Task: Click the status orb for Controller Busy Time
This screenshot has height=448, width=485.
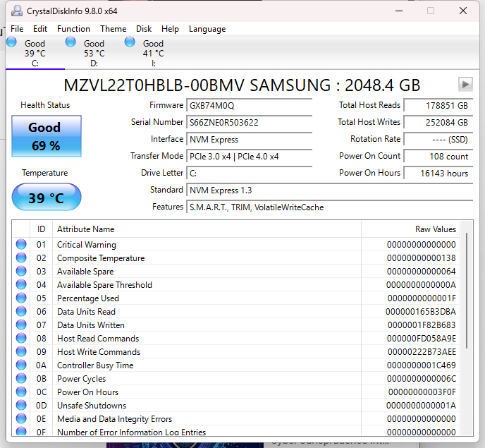Action: click(x=21, y=365)
